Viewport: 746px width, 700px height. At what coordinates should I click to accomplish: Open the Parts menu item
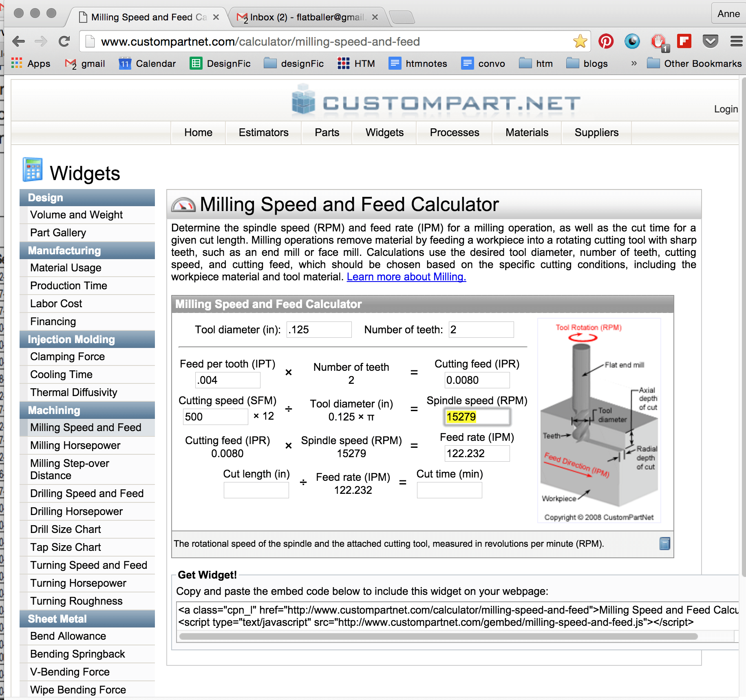tap(327, 132)
